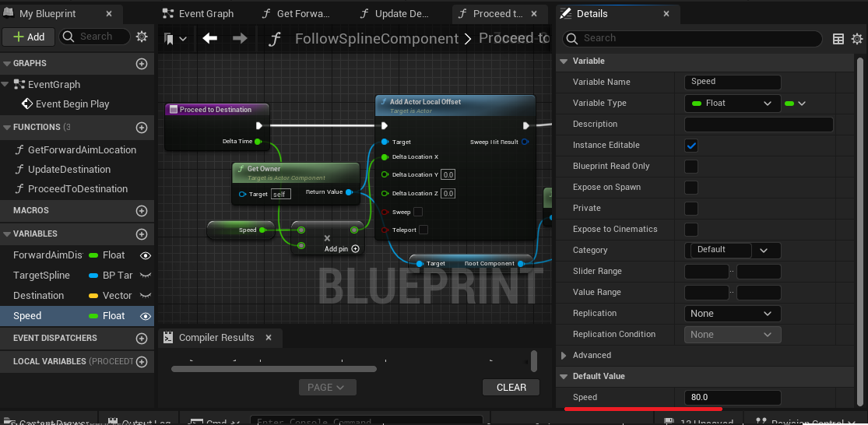The height and width of the screenshot is (425, 868).
Task: Close the Compiler Results tab
Action: coord(269,338)
